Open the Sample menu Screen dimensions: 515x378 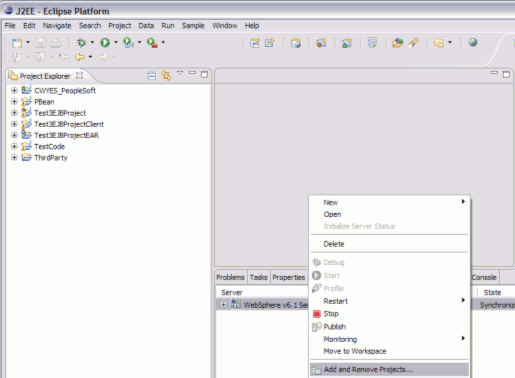tap(193, 26)
